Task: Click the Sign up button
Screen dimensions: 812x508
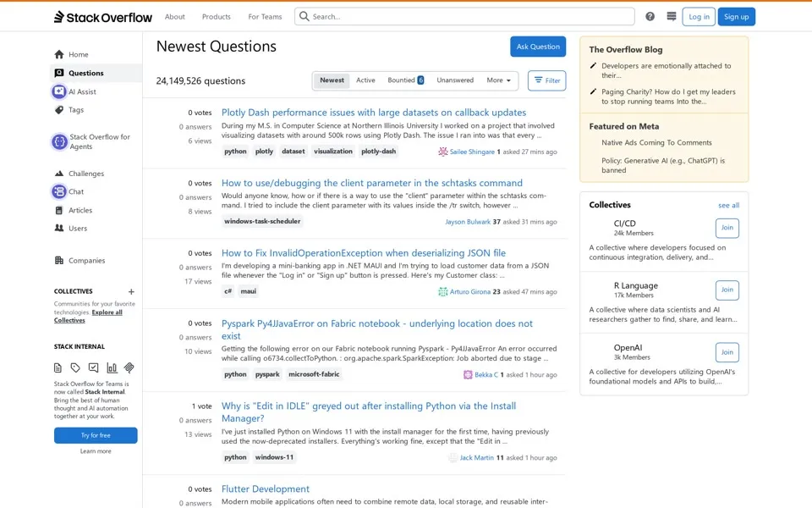Action: point(737,17)
